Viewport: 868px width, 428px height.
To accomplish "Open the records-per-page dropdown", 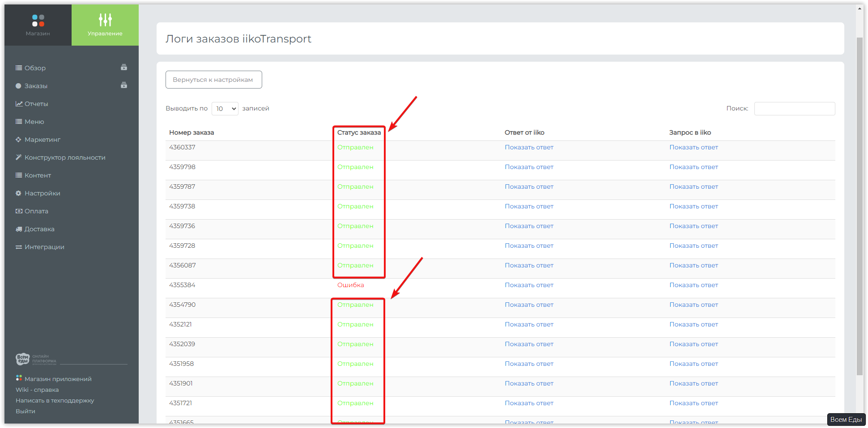I will click(x=225, y=109).
